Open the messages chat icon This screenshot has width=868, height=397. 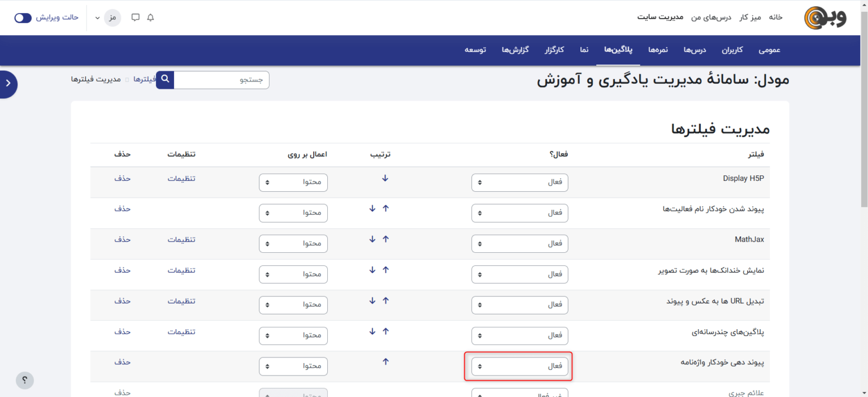coord(136,18)
